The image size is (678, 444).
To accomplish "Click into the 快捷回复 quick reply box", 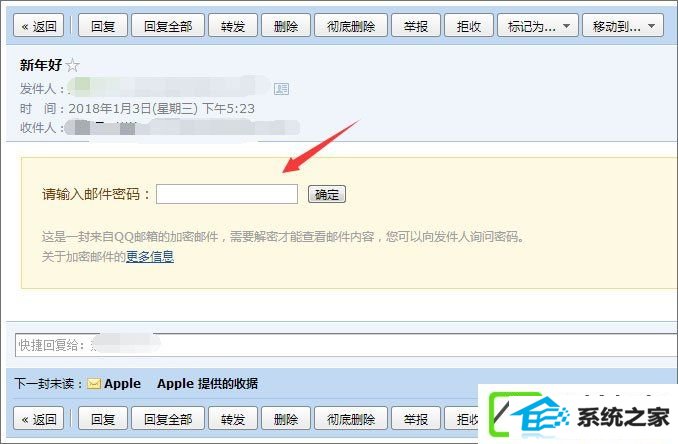I will [346, 345].
